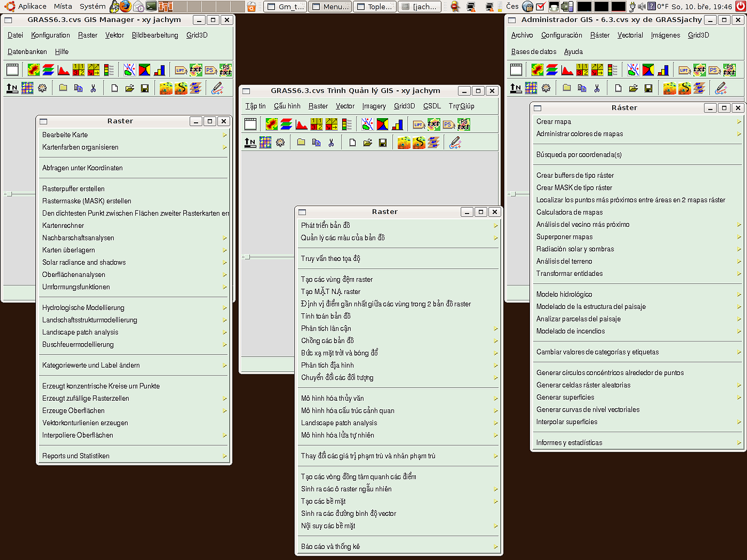Open the CSDL menu in Vietnamese window
This screenshot has width=747, height=560.
coord(432,106)
